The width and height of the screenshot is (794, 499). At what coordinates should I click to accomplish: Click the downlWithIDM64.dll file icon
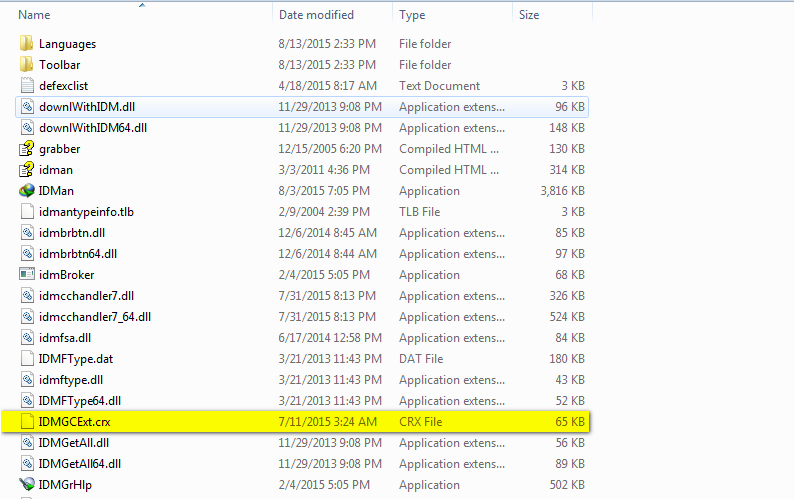[27, 128]
